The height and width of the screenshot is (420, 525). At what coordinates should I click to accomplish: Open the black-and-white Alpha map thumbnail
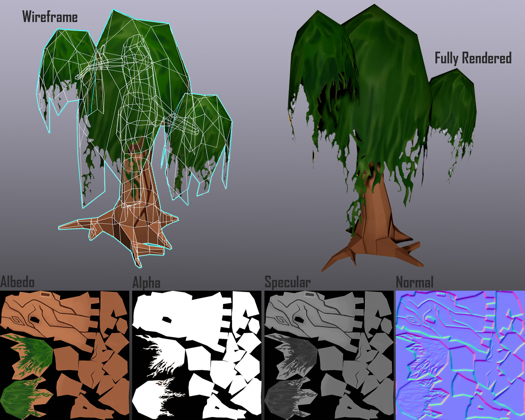click(x=197, y=355)
